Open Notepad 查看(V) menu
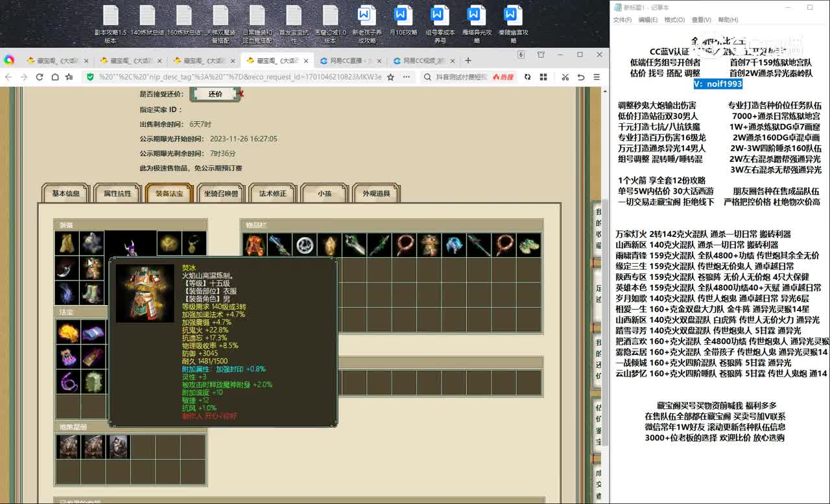The image size is (830, 504). (701, 20)
